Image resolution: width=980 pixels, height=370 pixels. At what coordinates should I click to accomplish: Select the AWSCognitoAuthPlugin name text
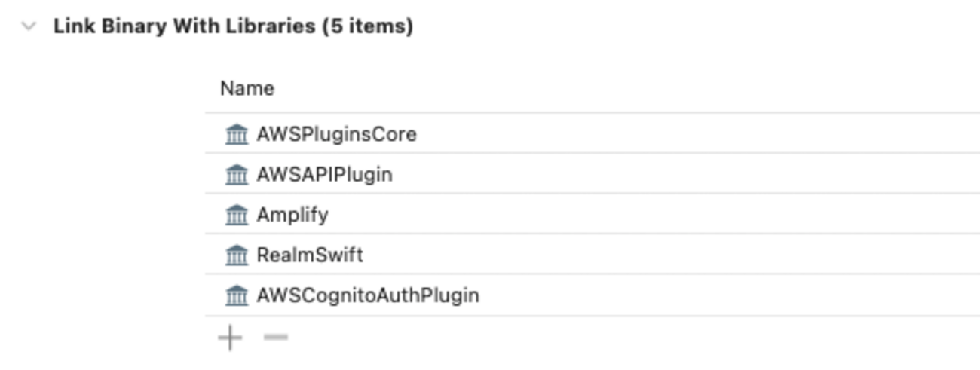368,295
